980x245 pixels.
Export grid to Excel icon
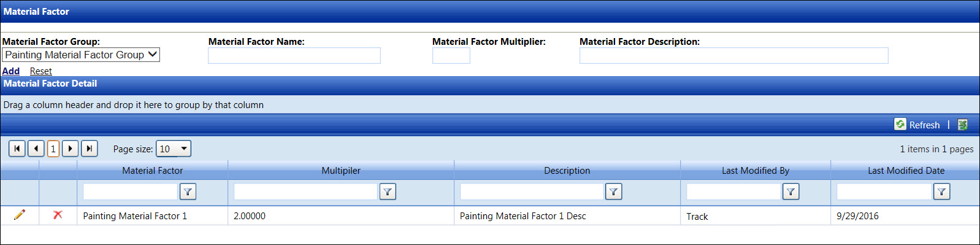click(x=963, y=125)
